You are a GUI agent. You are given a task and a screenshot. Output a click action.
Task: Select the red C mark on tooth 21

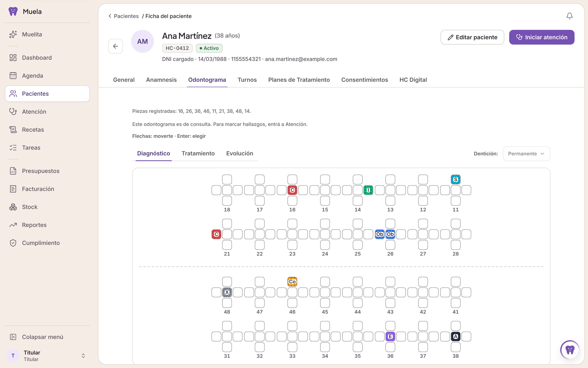(x=216, y=234)
